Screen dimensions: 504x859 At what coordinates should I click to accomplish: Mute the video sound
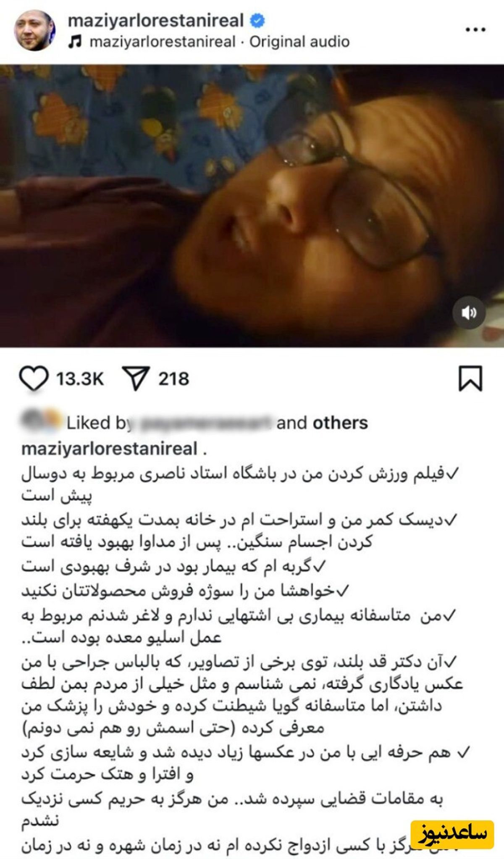point(469,313)
